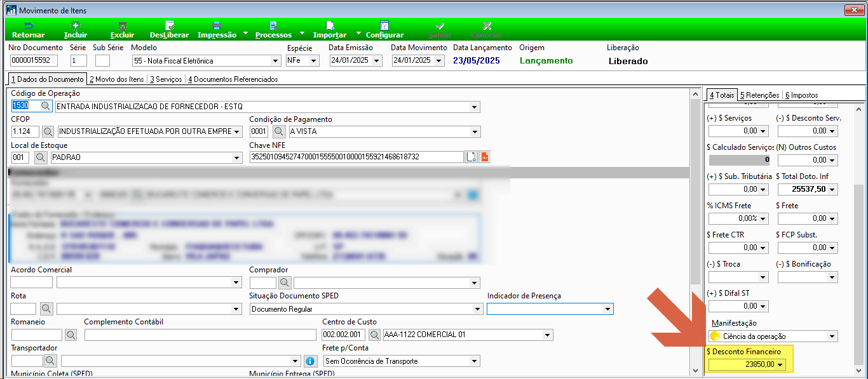The height and width of the screenshot is (379, 868).
Task: Click the Processos toolbar icon
Action: 273,25
